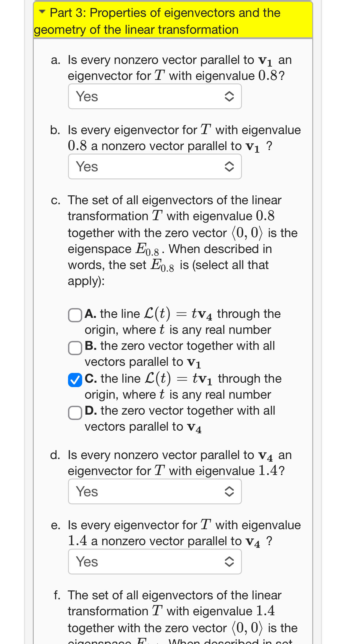Open the answer dropdown for question a

tap(155, 96)
